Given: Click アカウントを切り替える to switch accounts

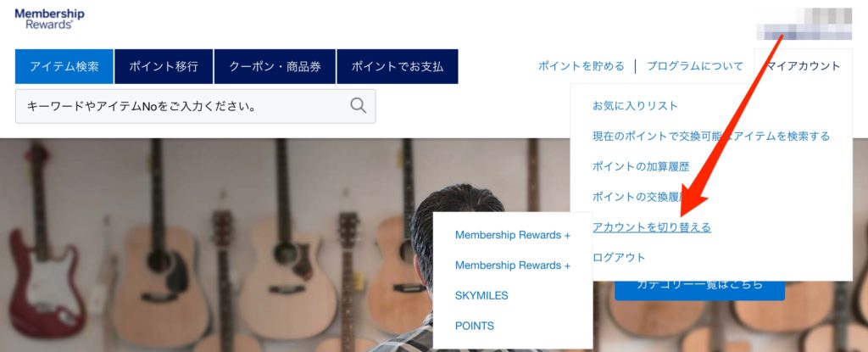Looking at the screenshot, I should point(652,226).
